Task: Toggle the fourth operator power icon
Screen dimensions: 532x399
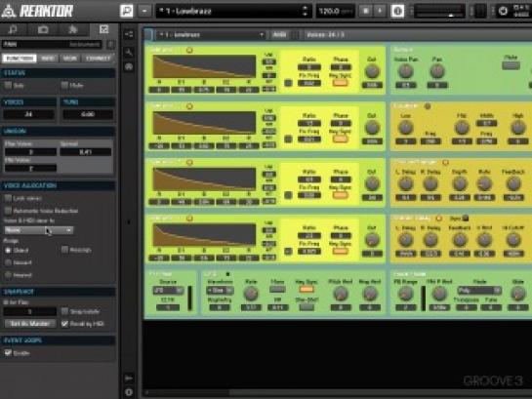Action: click(189, 219)
